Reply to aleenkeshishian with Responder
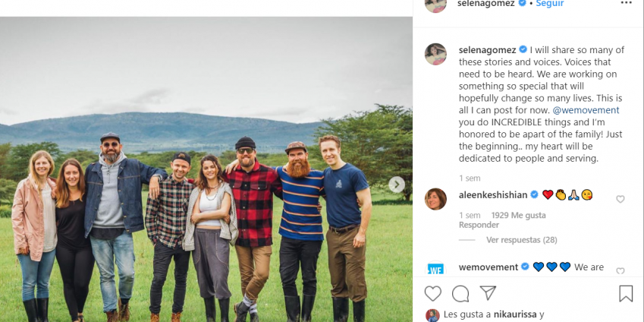Screen dimensions: 644x322 click(x=479, y=225)
